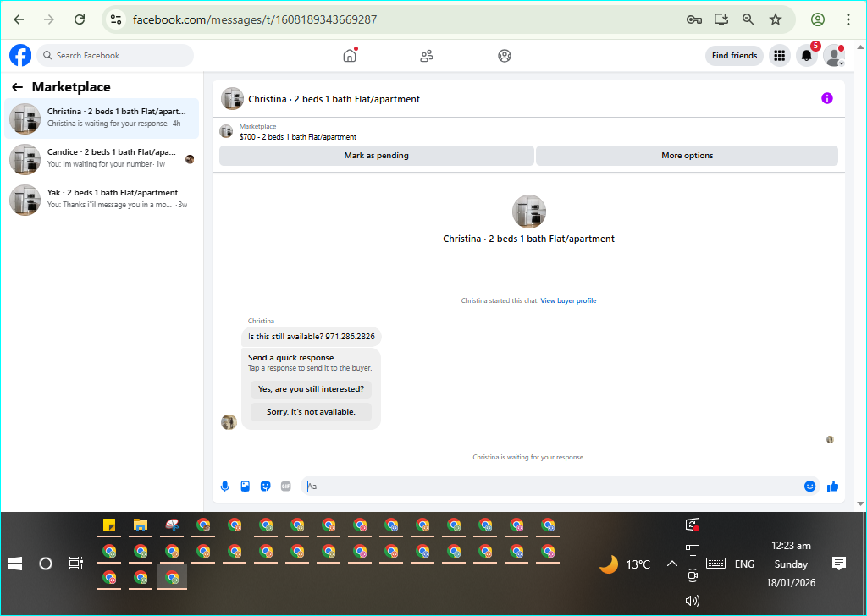Viewport: 867px width, 616px height.
Task: Click the 13°C weather widget
Action: (x=626, y=564)
